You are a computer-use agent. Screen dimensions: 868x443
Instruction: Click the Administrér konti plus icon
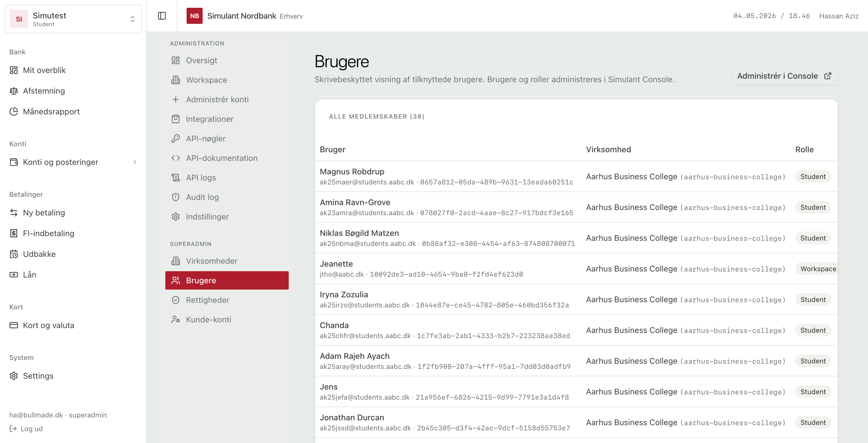(176, 99)
